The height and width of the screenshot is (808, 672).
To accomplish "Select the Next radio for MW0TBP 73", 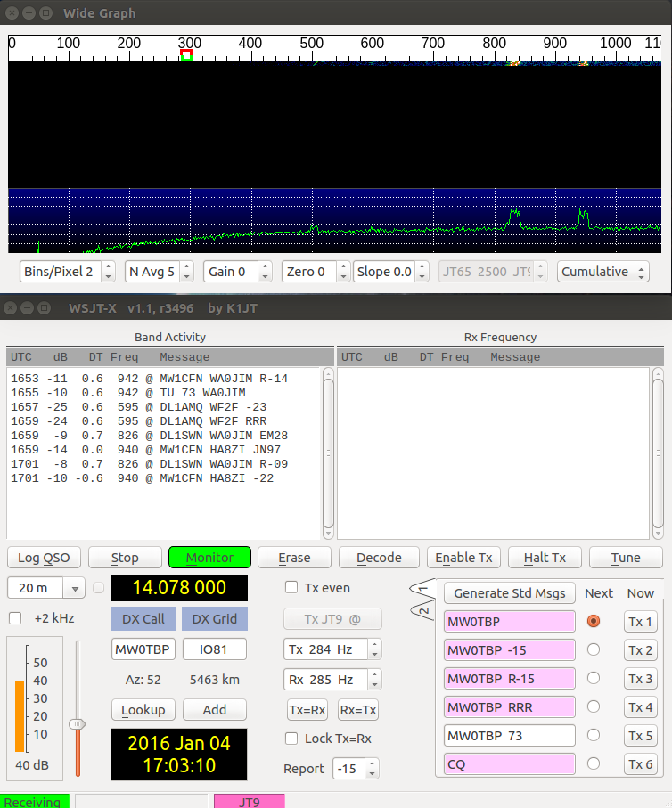I will (594, 735).
